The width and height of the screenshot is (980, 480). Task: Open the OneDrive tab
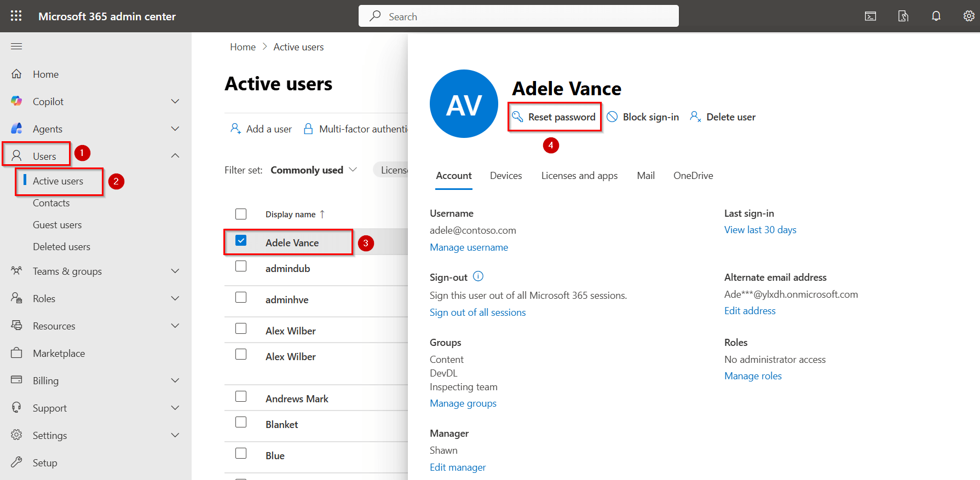pyautogui.click(x=693, y=176)
